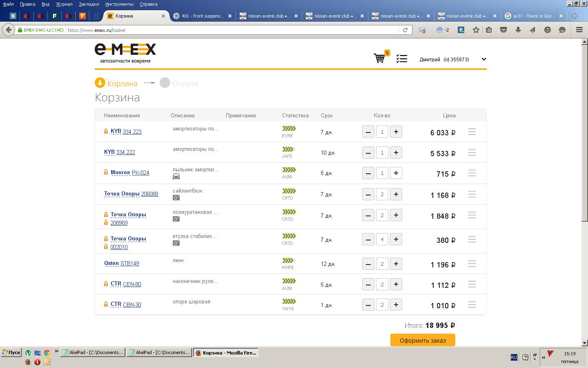Decrease quantity of Точка Опоры 208969
Image resolution: width=588 pixels, height=368 pixels.
pyautogui.click(x=368, y=215)
